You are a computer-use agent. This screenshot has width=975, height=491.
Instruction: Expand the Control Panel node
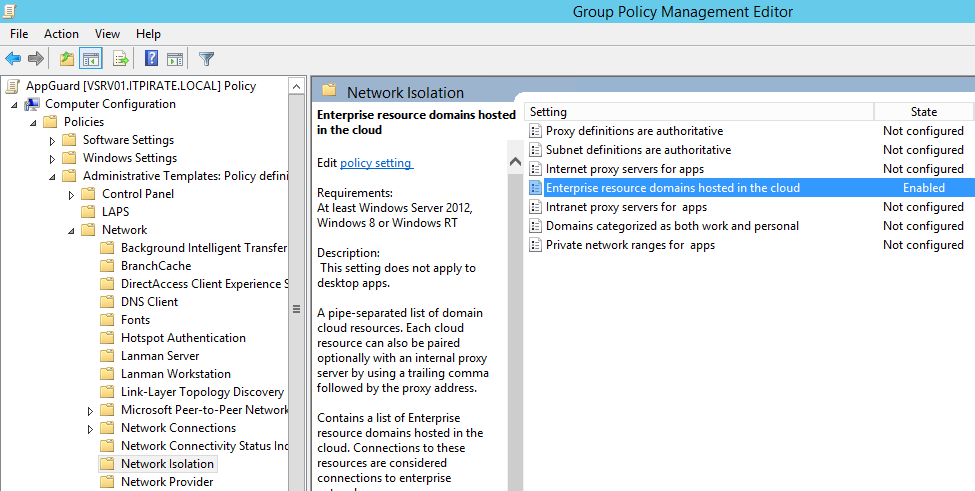coord(72,195)
